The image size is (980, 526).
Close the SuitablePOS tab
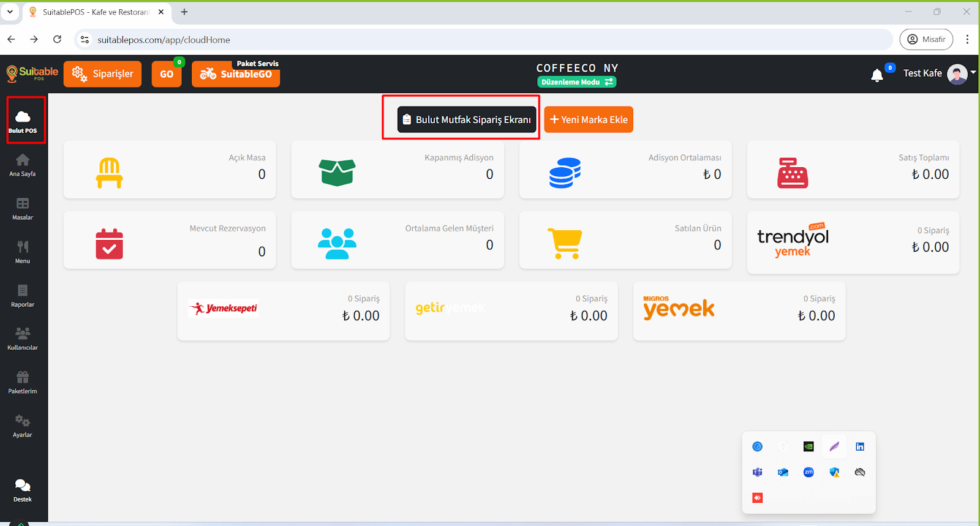pos(161,12)
